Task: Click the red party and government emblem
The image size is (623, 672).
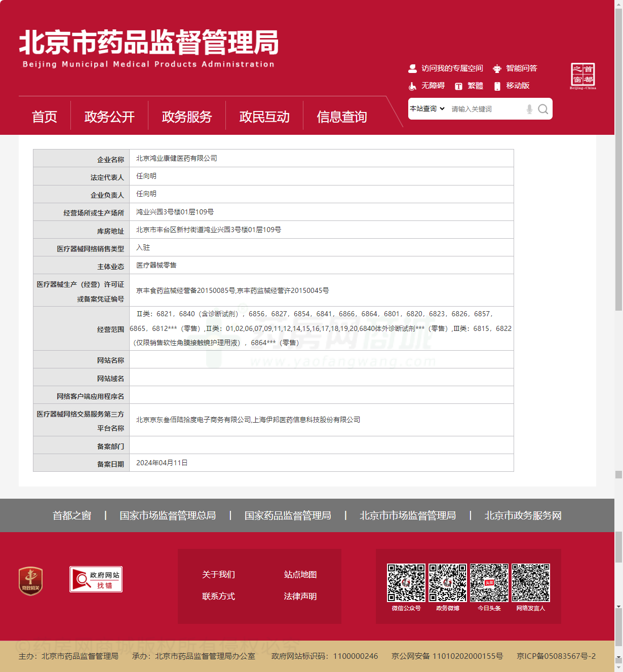Action: pos(30,581)
